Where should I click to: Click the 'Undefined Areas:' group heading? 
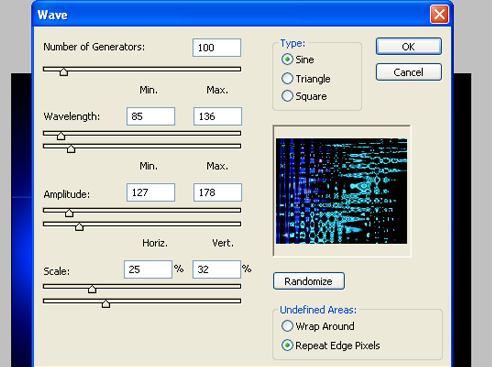pyautogui.click(x=318, y=310)
